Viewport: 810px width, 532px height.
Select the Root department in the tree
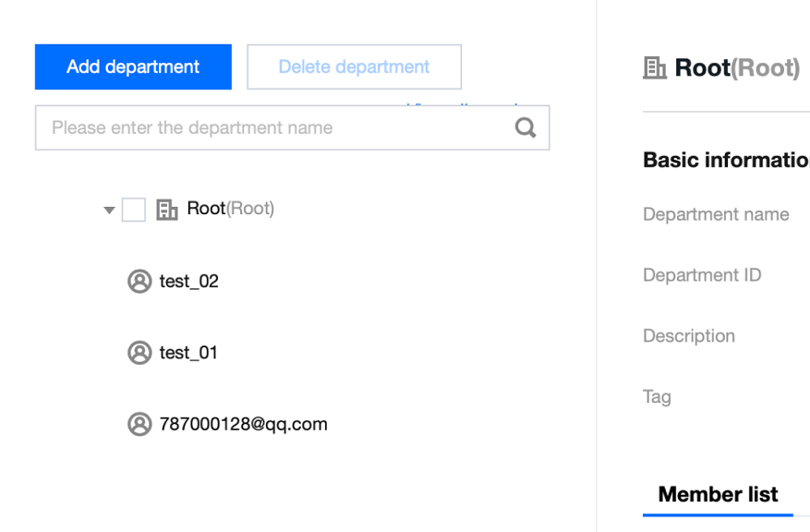coord(230,209)
